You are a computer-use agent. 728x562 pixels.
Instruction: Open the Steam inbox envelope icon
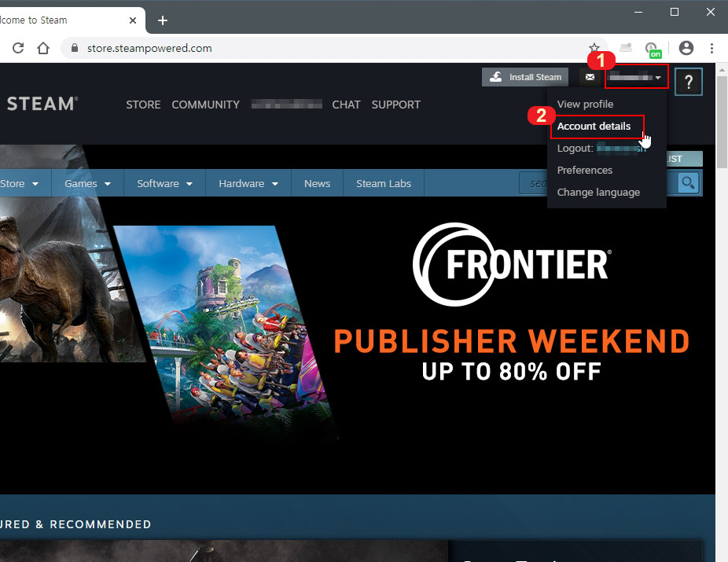point(590,77)
